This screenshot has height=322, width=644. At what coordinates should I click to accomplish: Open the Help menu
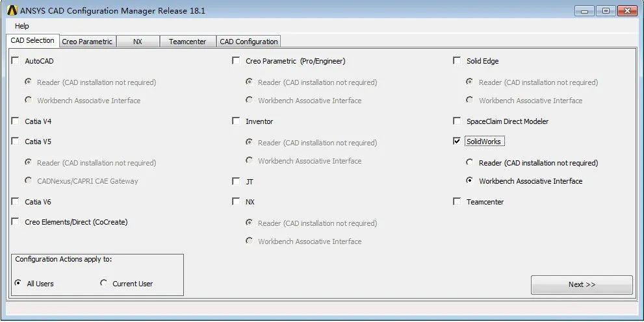(21, 26)
